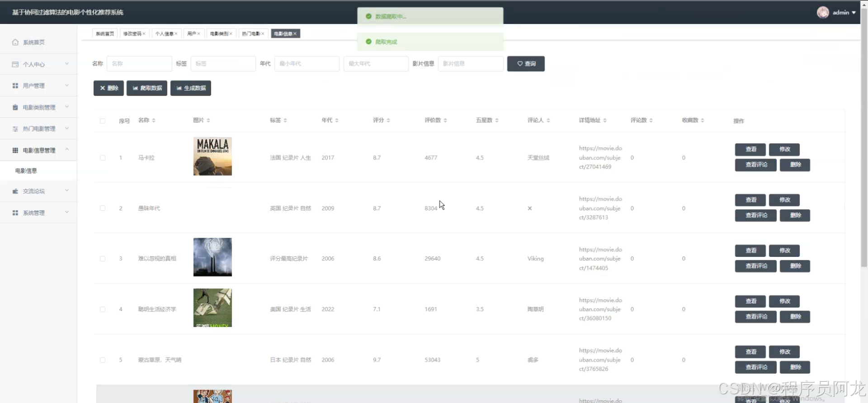
Task: Expand the 电影类别管理 menu chevron
Action: coord(67,107)
